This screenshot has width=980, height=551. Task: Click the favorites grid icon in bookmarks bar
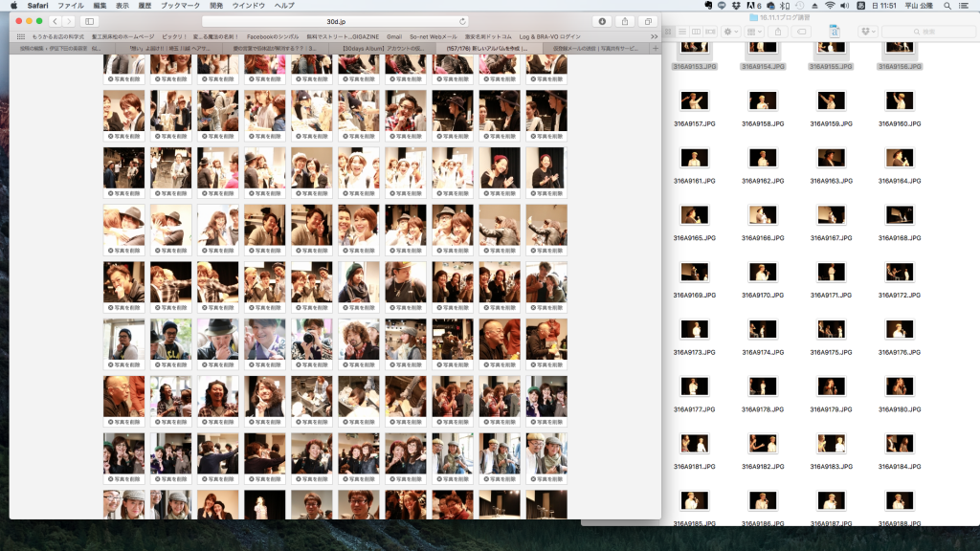coord(21,37)
